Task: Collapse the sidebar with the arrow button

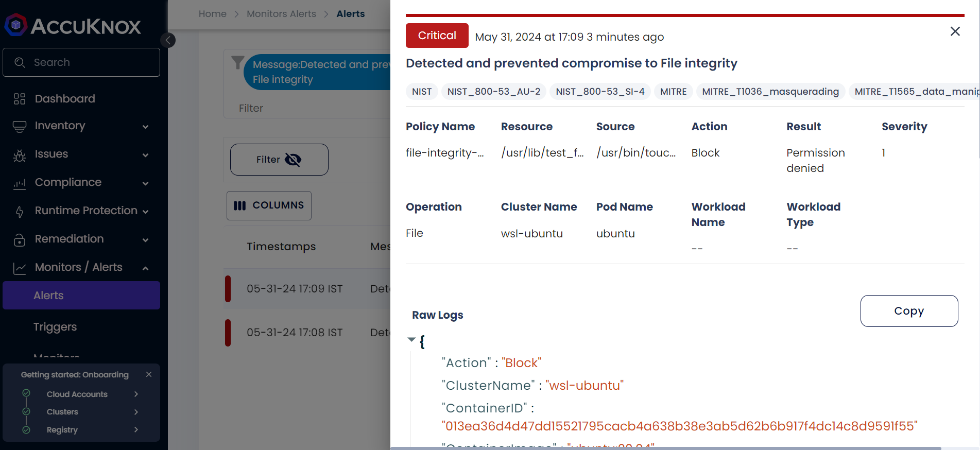Action: [x=168, y=40]
